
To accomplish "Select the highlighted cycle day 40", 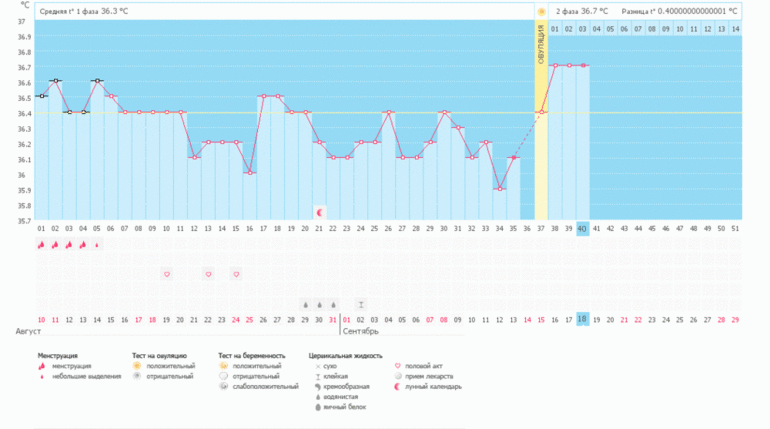I will point(582,229).
